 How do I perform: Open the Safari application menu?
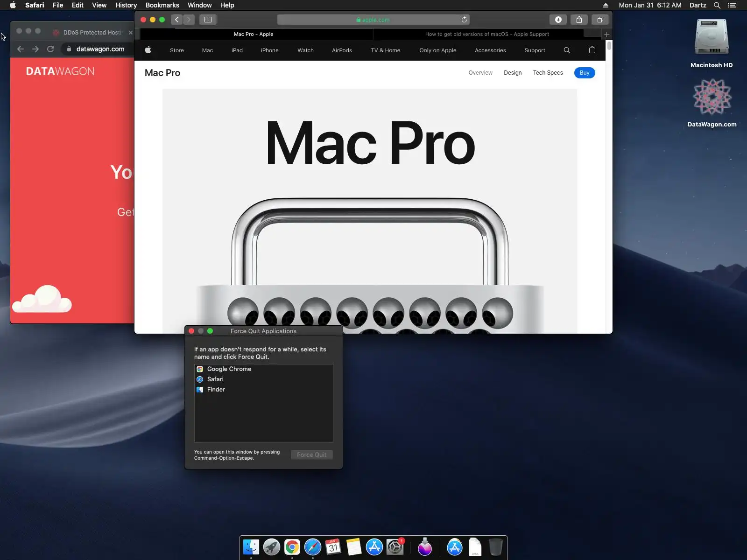click(x=35, y=5)
